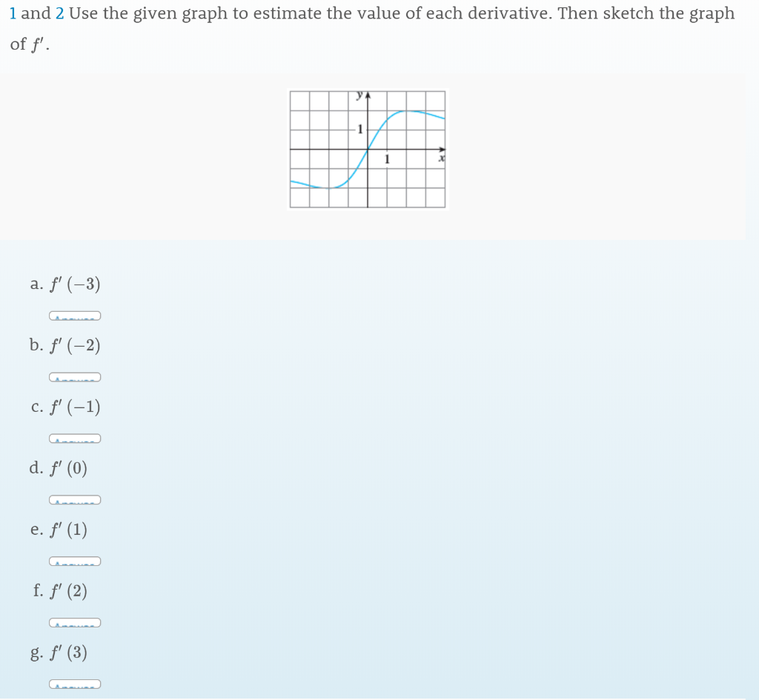Expand the answer under f'(0)
This screenshot has height=700, width=759.
tap(75, 499)
